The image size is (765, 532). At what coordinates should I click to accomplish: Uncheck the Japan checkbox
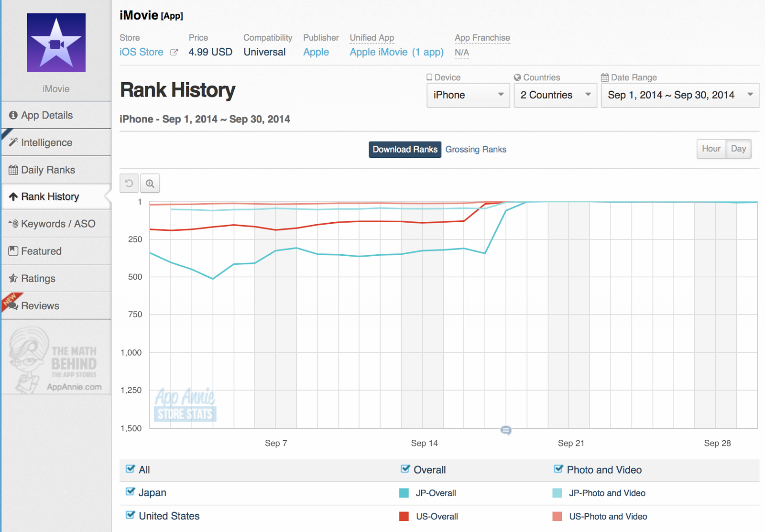point(130,492)
